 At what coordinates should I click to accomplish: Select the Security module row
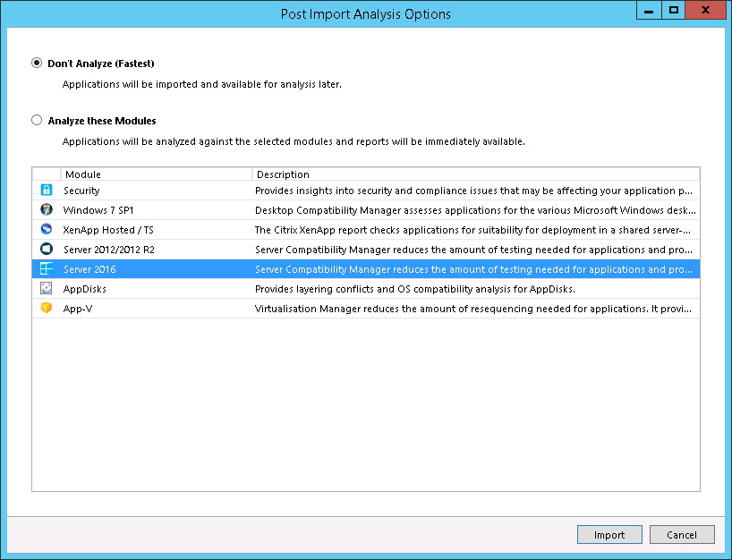pyautogui.click(x=81, y=191)
